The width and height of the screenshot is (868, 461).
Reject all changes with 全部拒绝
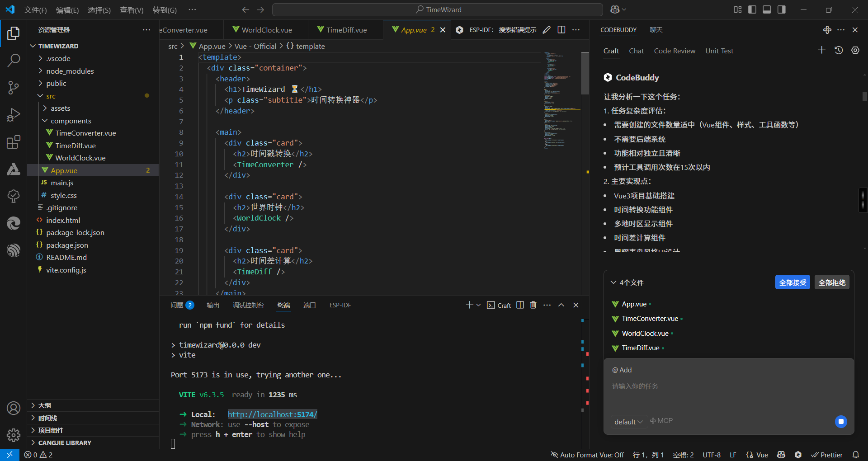tap(832, 282)
